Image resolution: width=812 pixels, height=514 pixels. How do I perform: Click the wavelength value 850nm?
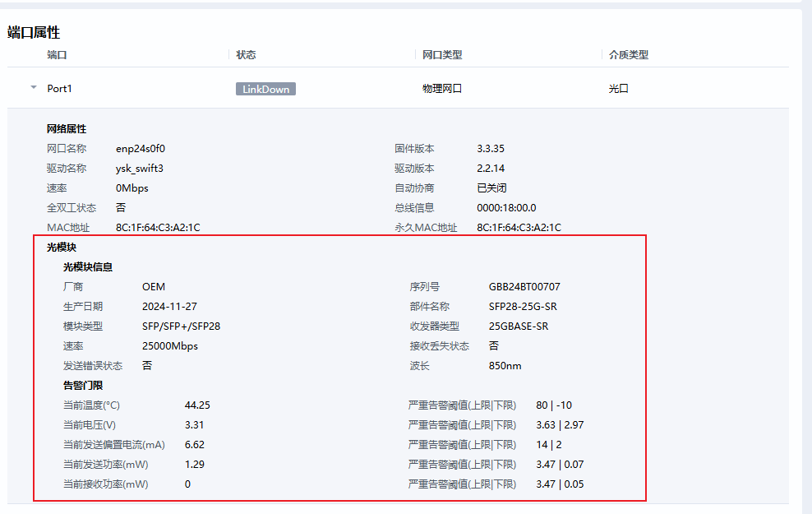pyautogui.click(x=505, y=366)
